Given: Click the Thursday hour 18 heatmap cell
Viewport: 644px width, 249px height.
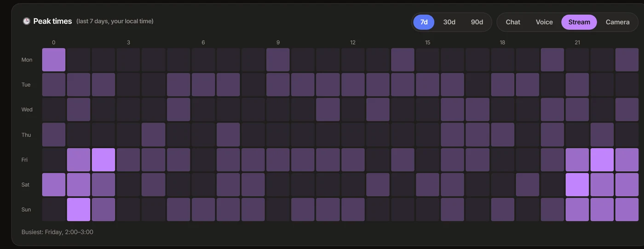Looking at the screenshot, I should (503, 134).
